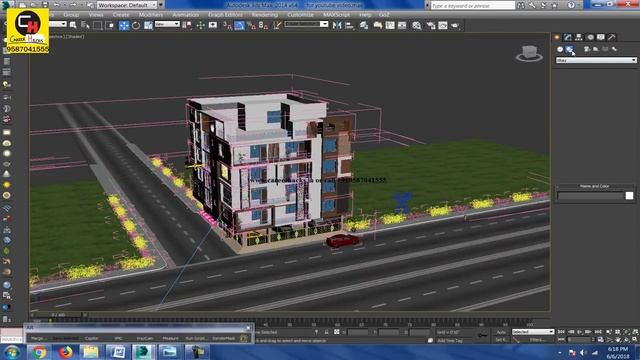This screenshot has height=360, width=640.
Task: Toggle Absolute/Offset transform type-in mode
Action: (x=337, y=332)
